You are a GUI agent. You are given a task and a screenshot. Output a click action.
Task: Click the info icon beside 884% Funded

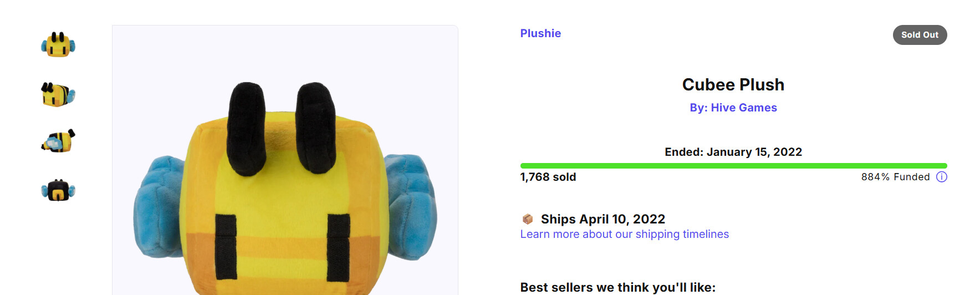coord(941,177)
